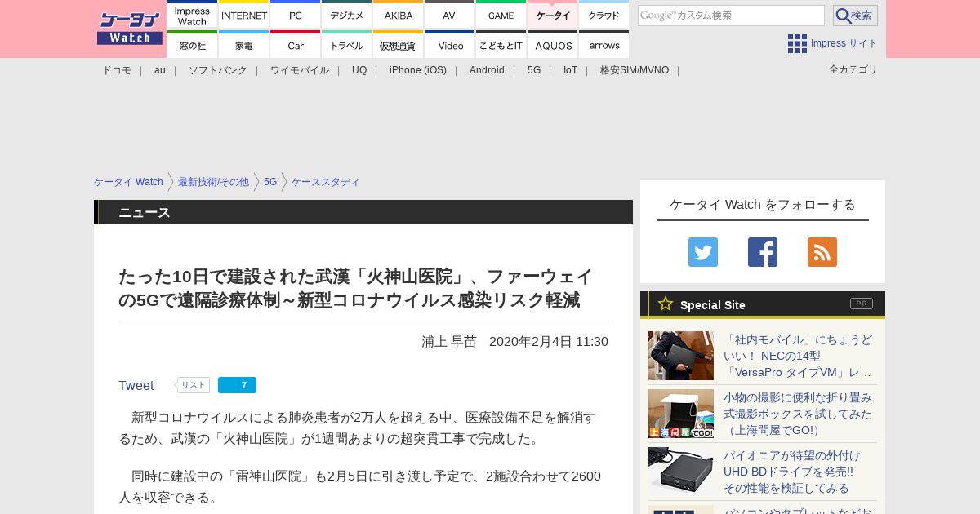Click the author name 浦上 早苗
Screen dimensions: 980x514
pyautogui.click(x=449, y=342)
